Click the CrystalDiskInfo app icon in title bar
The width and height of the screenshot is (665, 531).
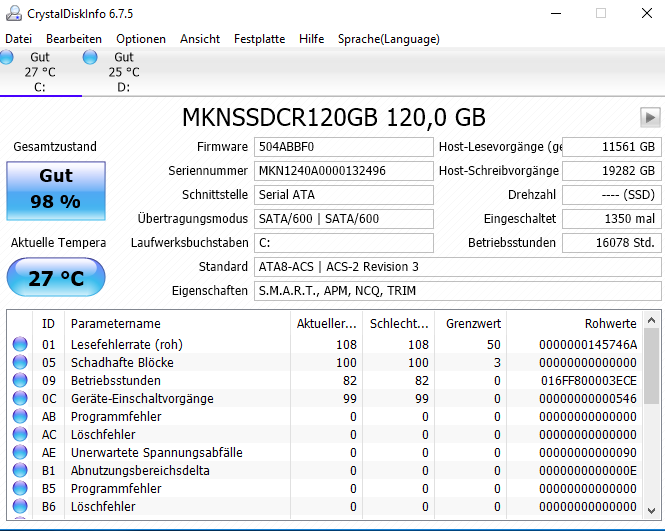14,14
